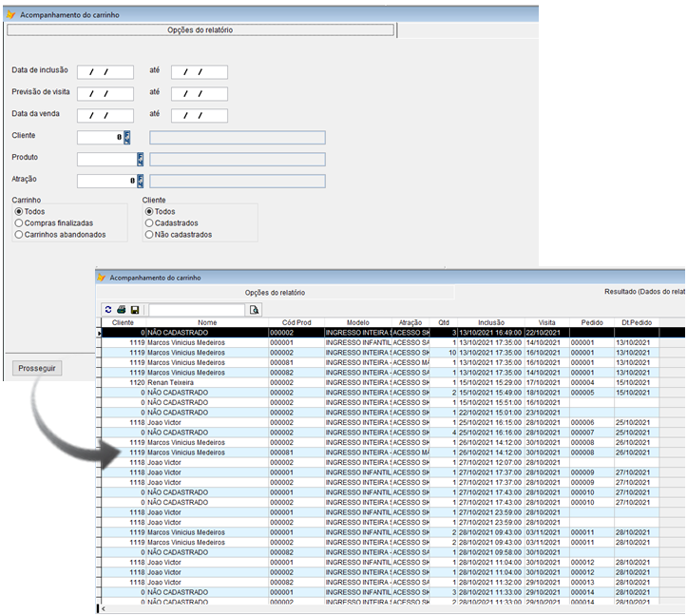Viewport: 687px width, 616px height.
Task: Sort grid by the 'Inclusão' column header
Action: pyautogui.click(x=491, y=322)
